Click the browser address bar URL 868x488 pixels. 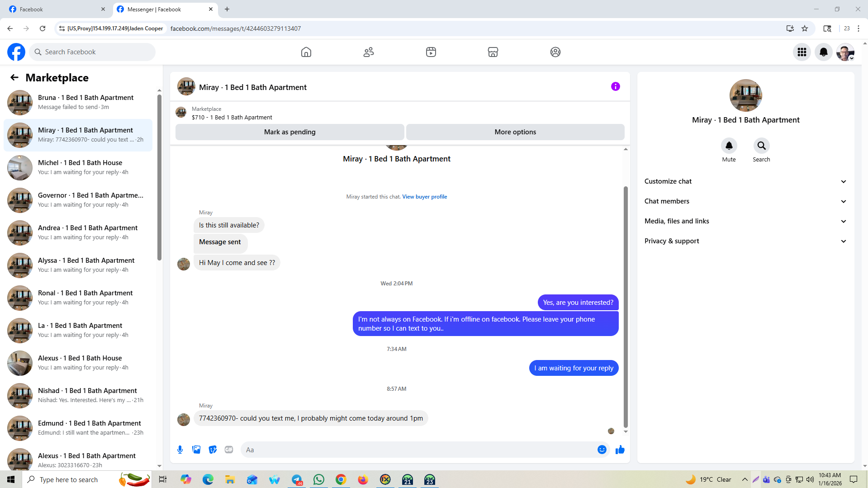pos(236,28)
